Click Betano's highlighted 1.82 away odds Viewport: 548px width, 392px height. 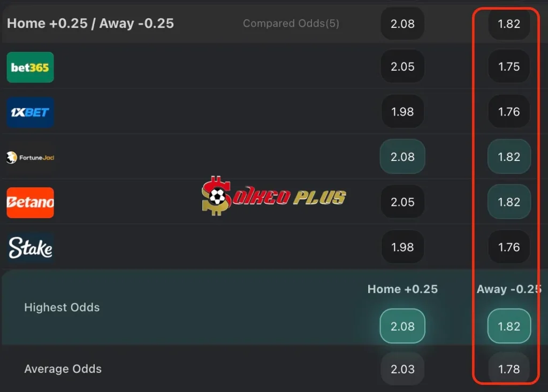click(509, 202)
